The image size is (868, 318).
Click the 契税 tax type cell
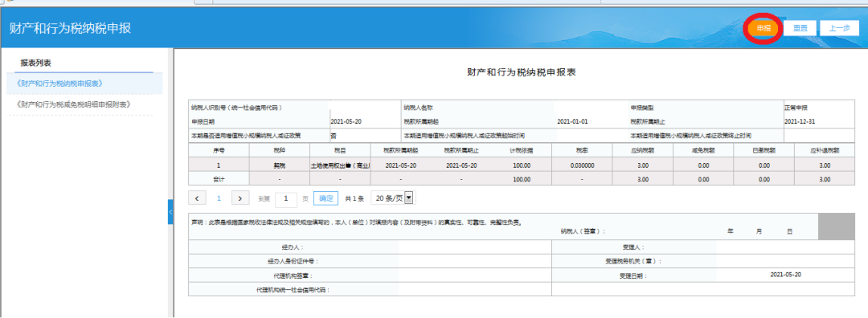[280, 165]
